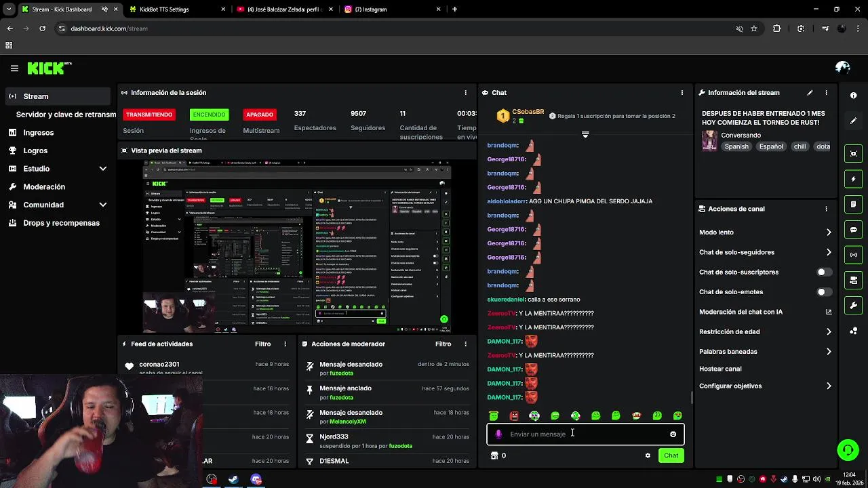Open Moderación del chat con IA external link
Image resolution: width=868 pixels, height=488 pixels.
tap(829, 312)
